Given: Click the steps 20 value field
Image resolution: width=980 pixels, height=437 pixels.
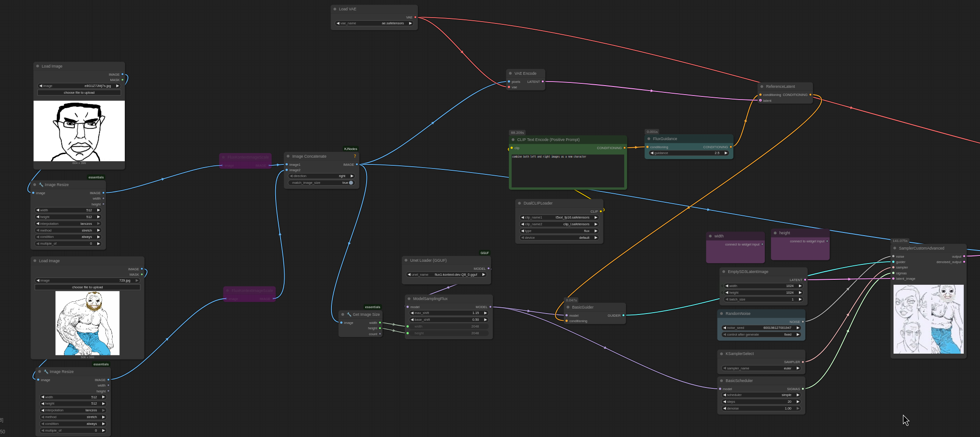Looking at the screenshot, I should [761, 402].
